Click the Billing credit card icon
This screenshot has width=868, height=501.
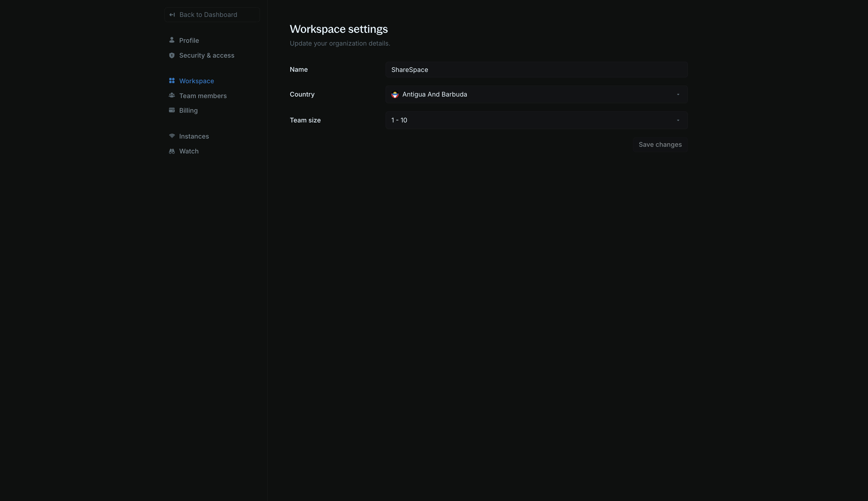click(x=172, y=110)
